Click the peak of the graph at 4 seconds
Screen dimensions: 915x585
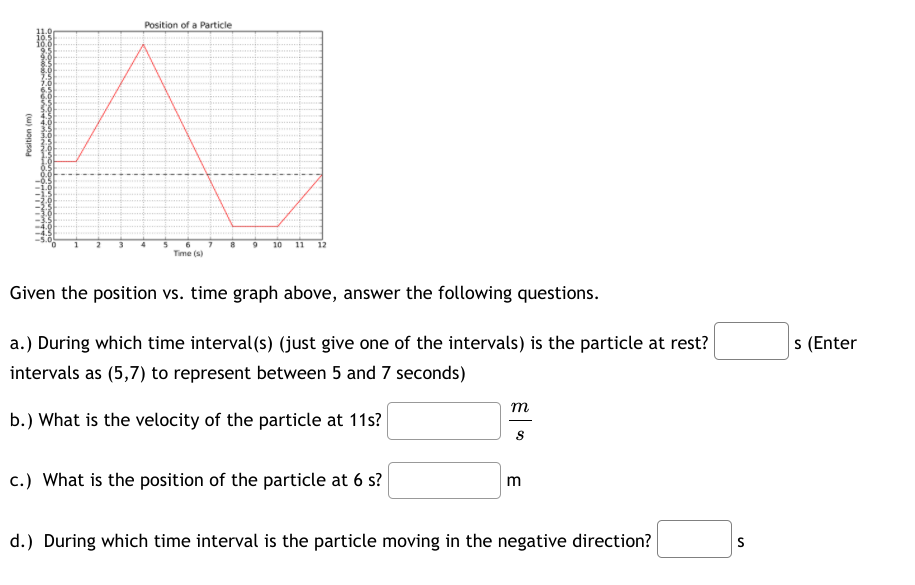pos(144,45)
